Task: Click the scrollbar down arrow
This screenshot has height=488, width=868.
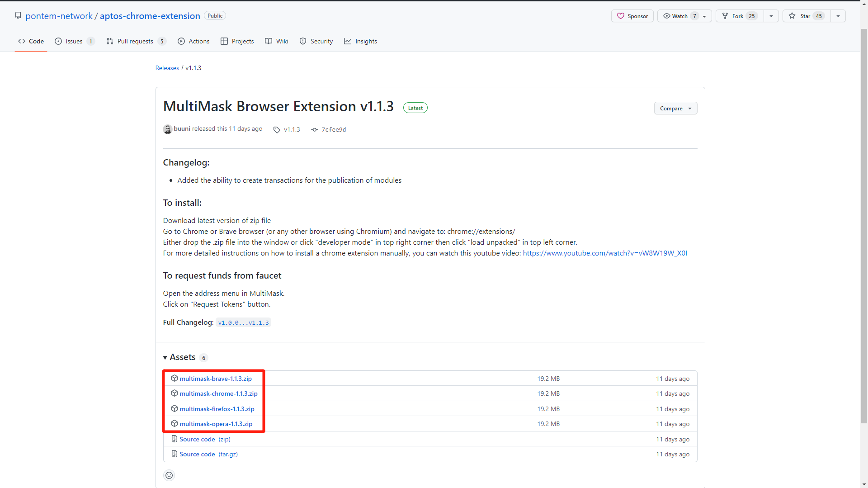Action: [x=864, y=484]
